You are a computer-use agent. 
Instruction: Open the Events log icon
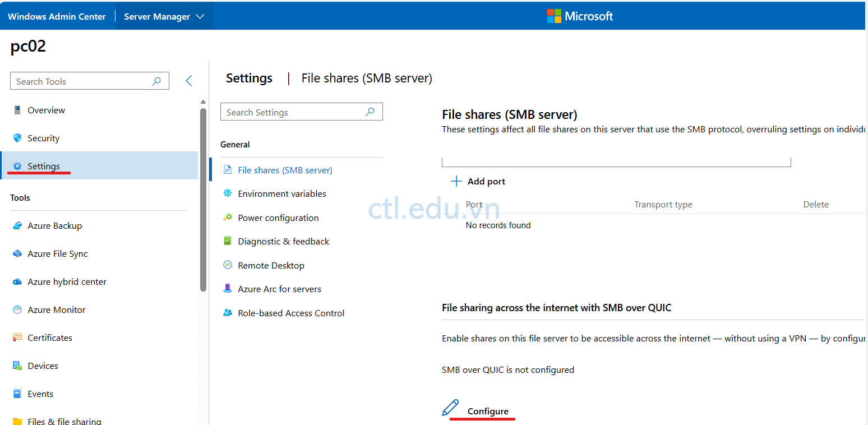click(19, 394)
